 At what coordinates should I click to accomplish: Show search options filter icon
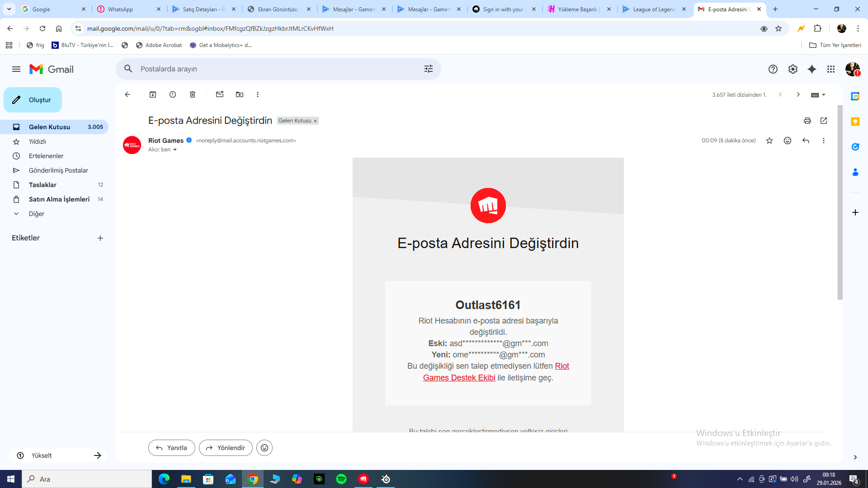pos(429,69)
